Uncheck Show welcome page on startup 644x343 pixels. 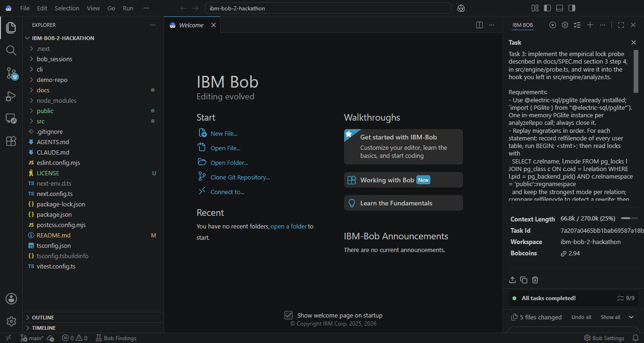[x=289, y=315]
